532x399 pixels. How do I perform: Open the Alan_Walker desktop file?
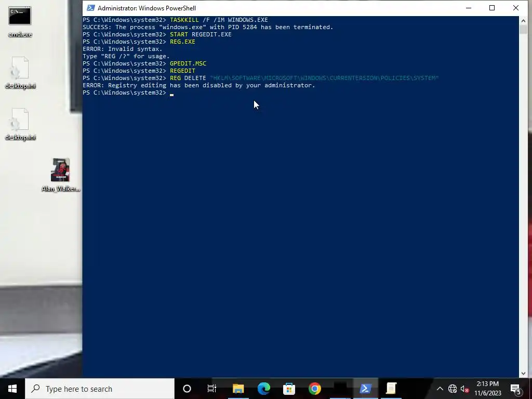point(60,175)
